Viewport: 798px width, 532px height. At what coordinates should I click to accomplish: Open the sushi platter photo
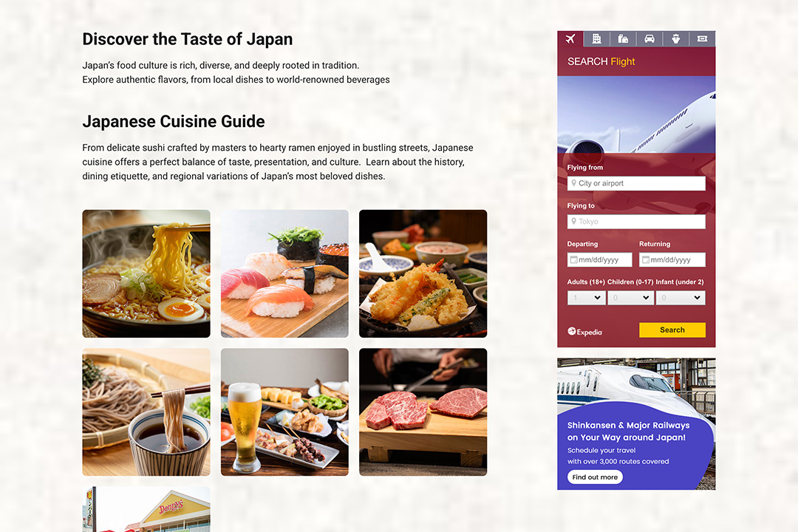[284, 273]
